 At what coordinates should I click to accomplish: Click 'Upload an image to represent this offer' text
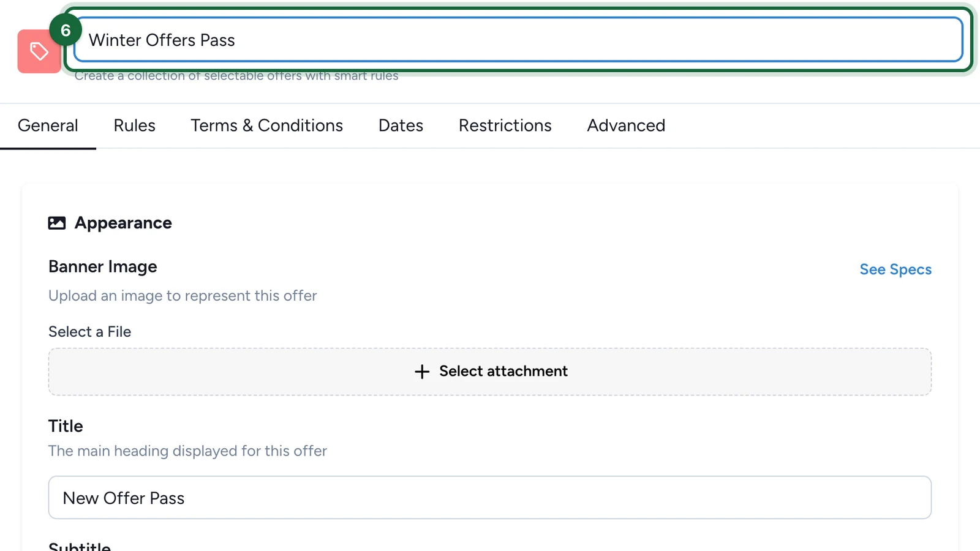pyautogui.click(x=183, y=296)
